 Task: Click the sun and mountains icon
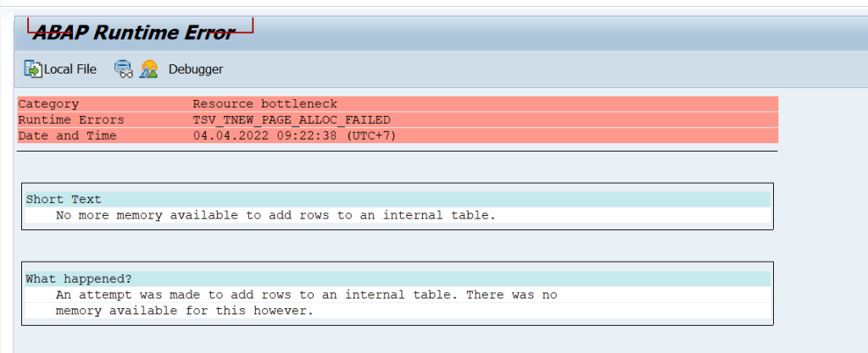coord(149,69)
